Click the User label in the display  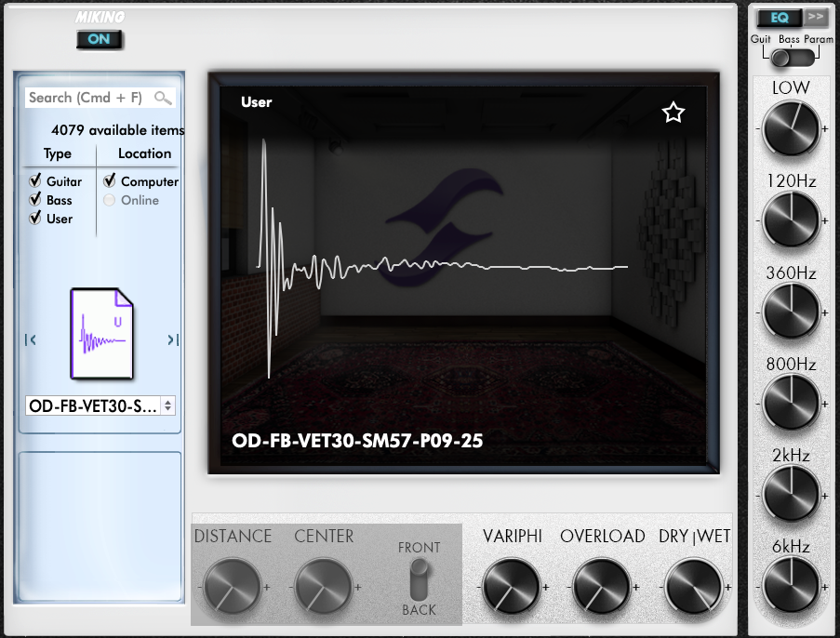click(257, 102)
